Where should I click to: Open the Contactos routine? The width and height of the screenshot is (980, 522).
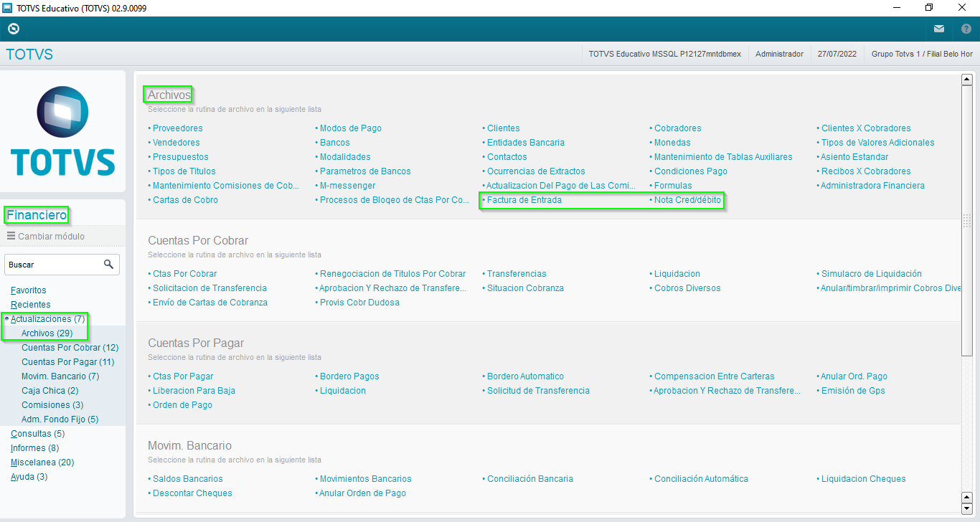pyautogui.click(x=507, y=157)
